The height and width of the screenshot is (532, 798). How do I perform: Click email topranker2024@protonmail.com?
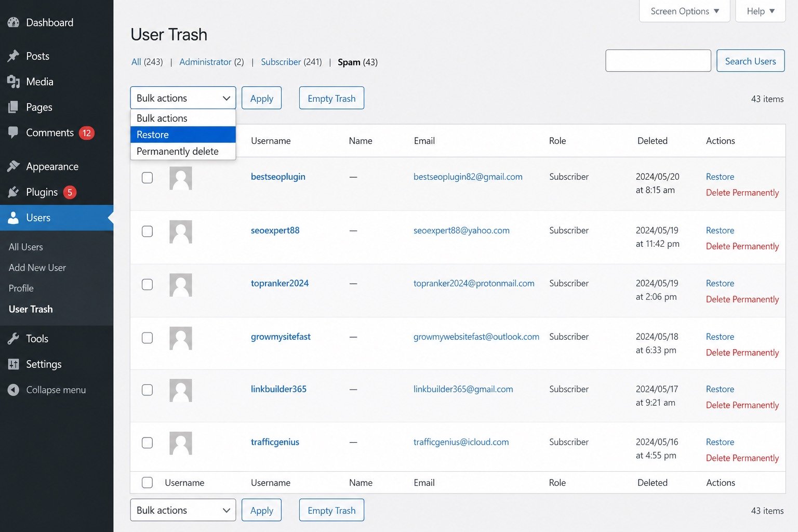click(x=474, y=283)
